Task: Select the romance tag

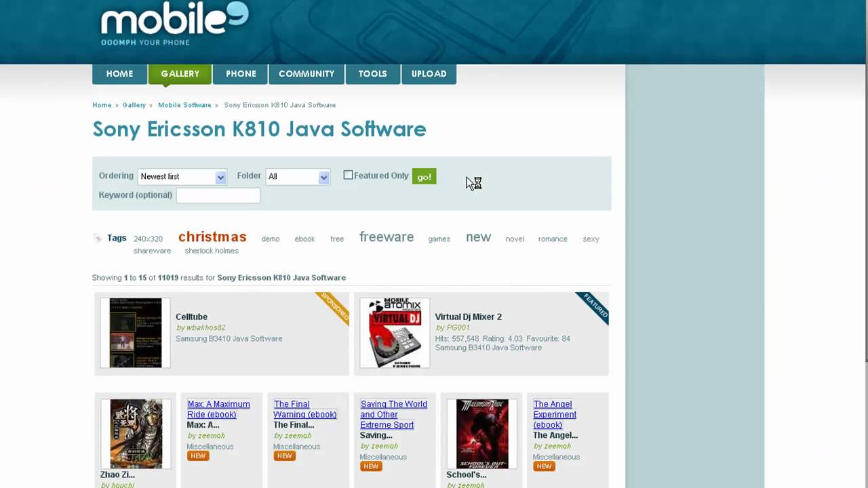Action: tap(553, 239)
